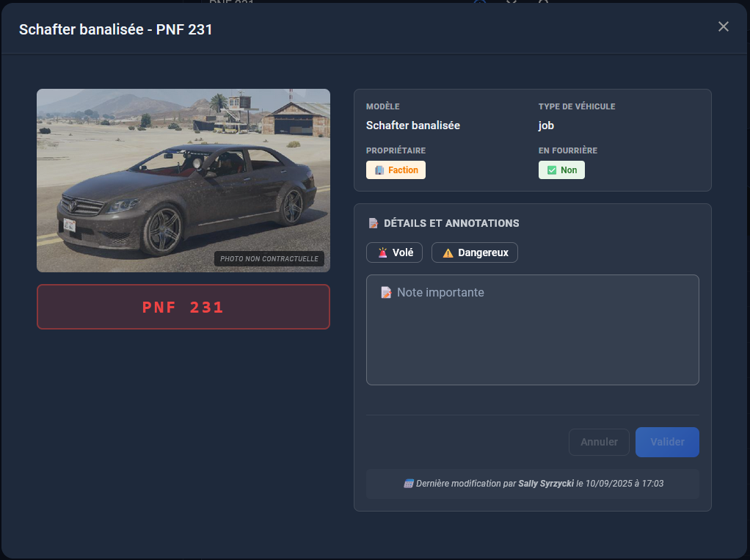
Task: Open the Schafter vehicle photo
Action: point(183,180)
